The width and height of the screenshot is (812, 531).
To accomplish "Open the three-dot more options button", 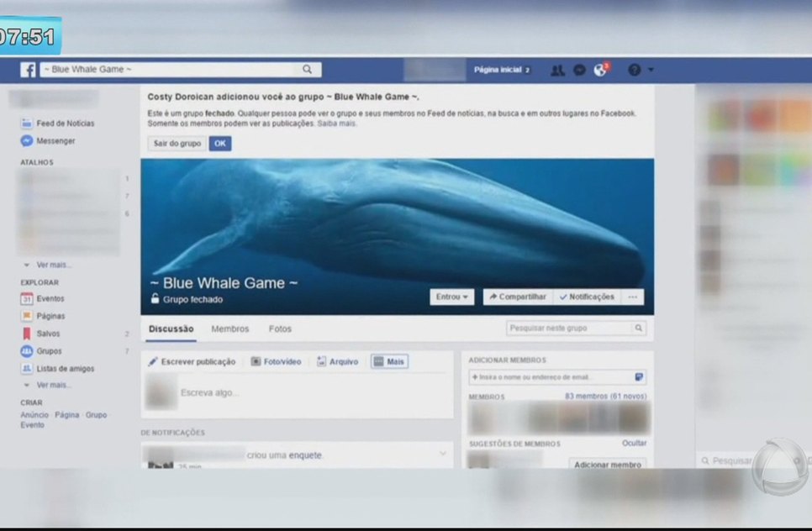I will [x=632, y=297].
